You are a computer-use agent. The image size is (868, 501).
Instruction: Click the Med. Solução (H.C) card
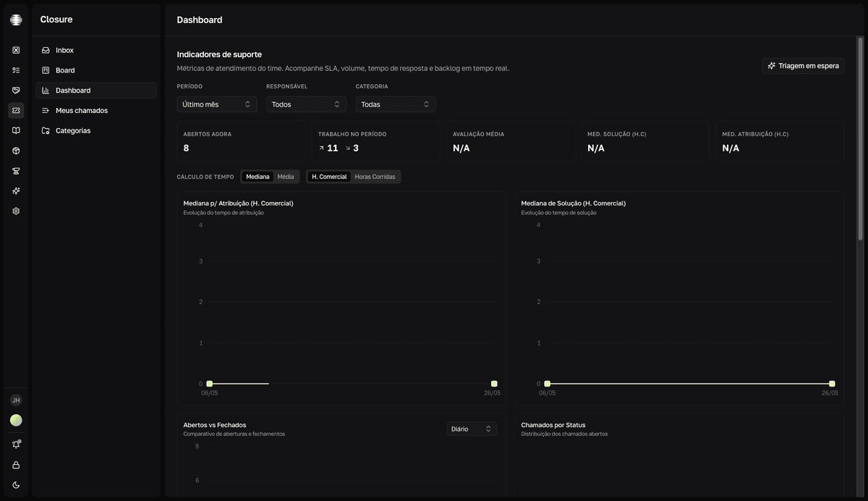(645, 140)
